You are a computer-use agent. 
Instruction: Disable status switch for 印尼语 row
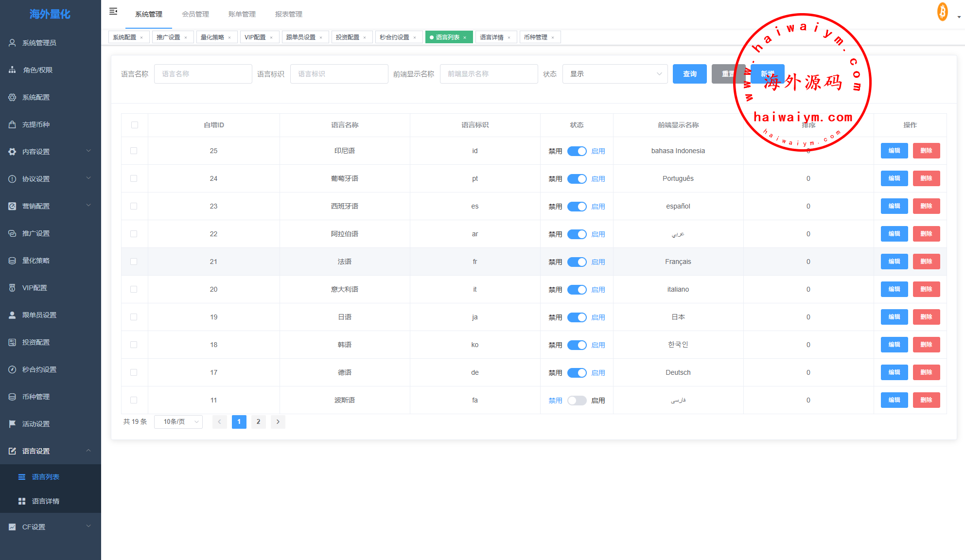click(577, 151)
